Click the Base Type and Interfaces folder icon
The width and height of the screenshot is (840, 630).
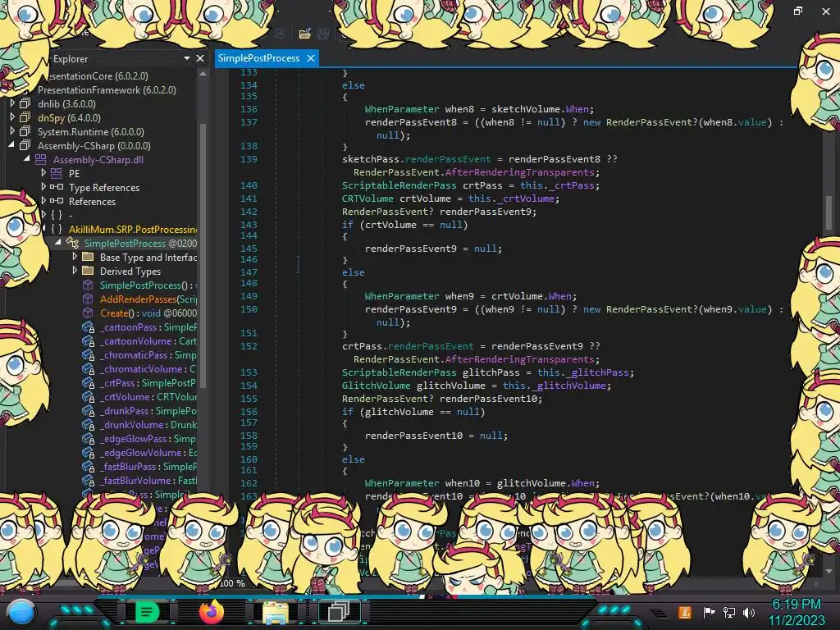pyautogui.click(x=87, y=257)
